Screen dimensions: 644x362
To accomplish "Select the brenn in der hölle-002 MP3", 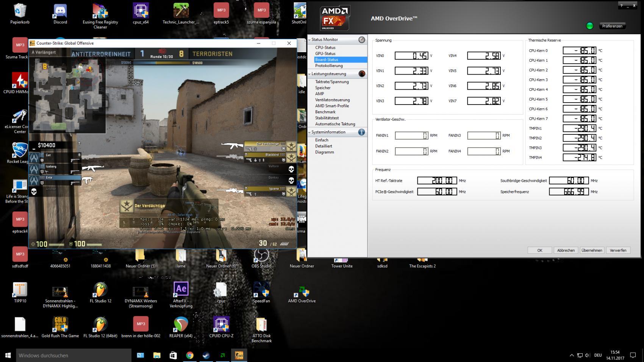I will [x=141, y=328].
